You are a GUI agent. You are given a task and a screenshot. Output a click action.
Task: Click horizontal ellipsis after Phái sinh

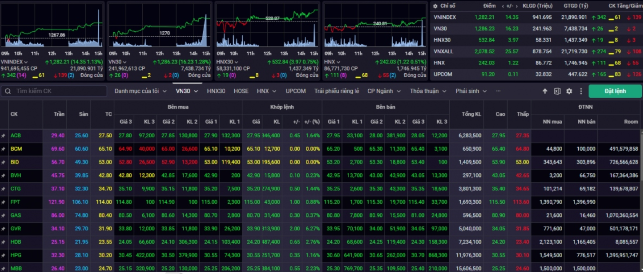click(498, 91)
